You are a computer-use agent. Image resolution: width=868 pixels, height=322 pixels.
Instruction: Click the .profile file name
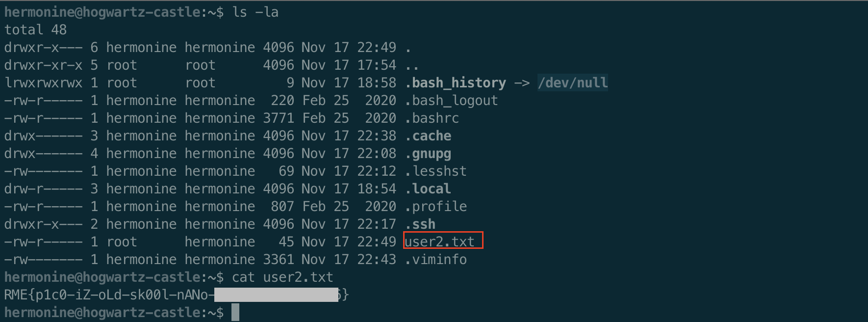436,207
